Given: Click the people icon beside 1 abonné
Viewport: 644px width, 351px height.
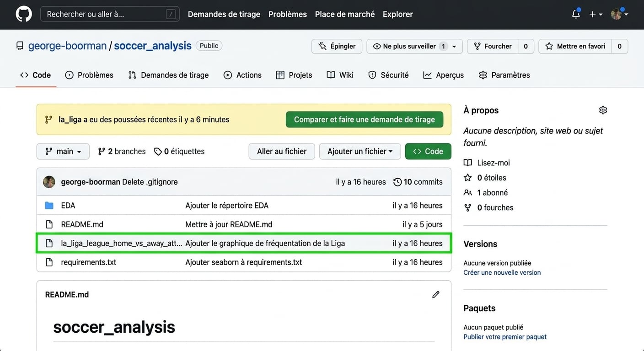Looking at the screenshot, I should tap(467, 193).
